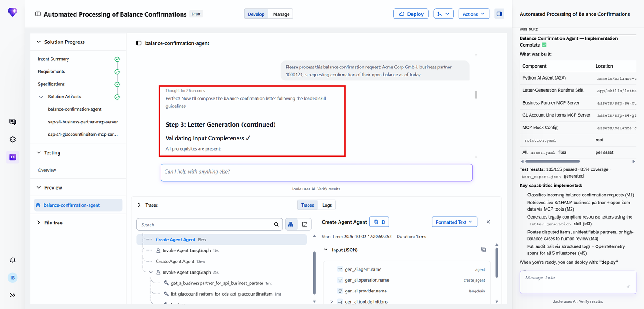Collapse the Traces panel icon
The image size is (644, 309).
[x=139, y=205]
